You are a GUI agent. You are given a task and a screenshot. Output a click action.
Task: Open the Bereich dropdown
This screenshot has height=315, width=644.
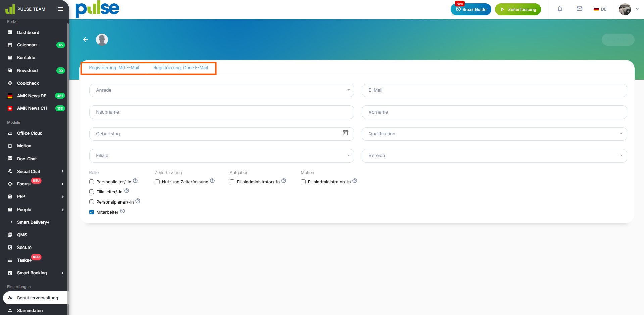point(494,156)
